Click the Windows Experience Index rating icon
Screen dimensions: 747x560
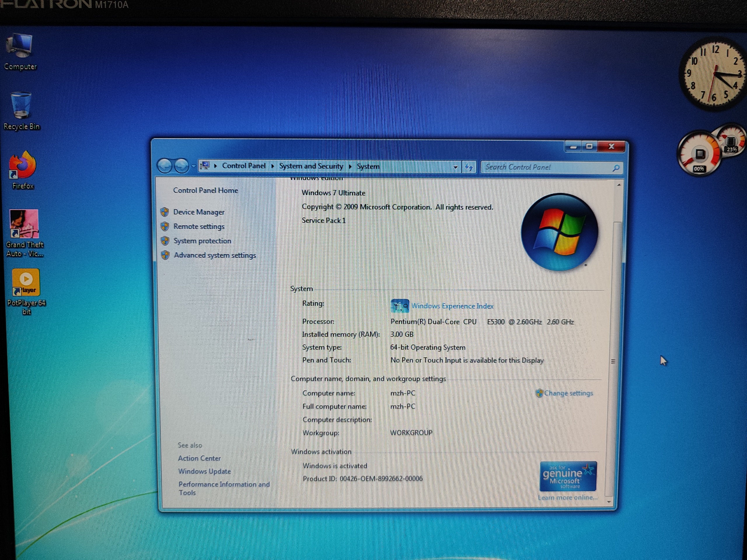click(x=399, y=306)
